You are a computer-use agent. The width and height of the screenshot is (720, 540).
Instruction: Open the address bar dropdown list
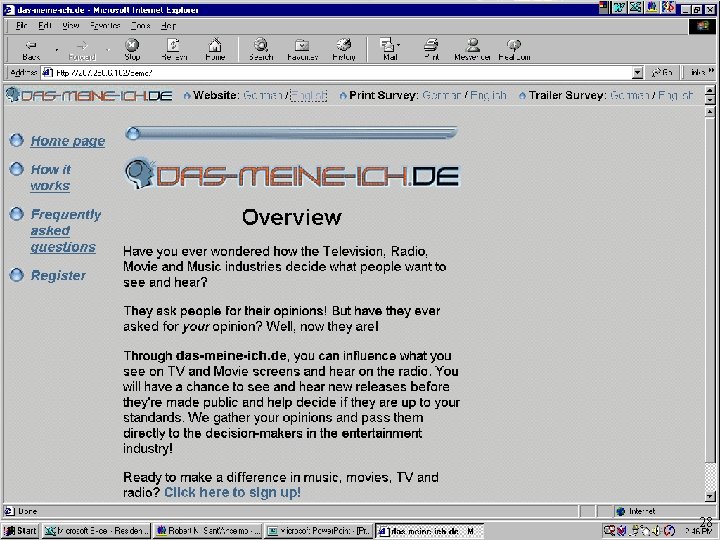(637, 73)
